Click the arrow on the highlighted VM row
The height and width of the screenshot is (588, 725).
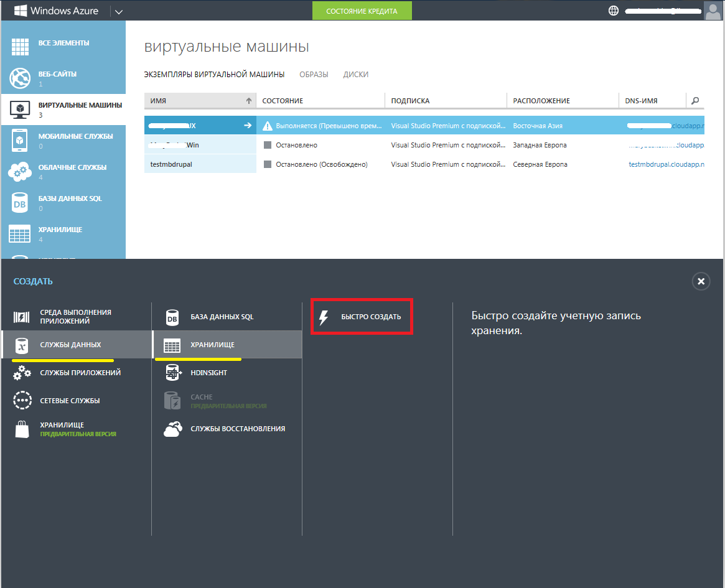248,125
